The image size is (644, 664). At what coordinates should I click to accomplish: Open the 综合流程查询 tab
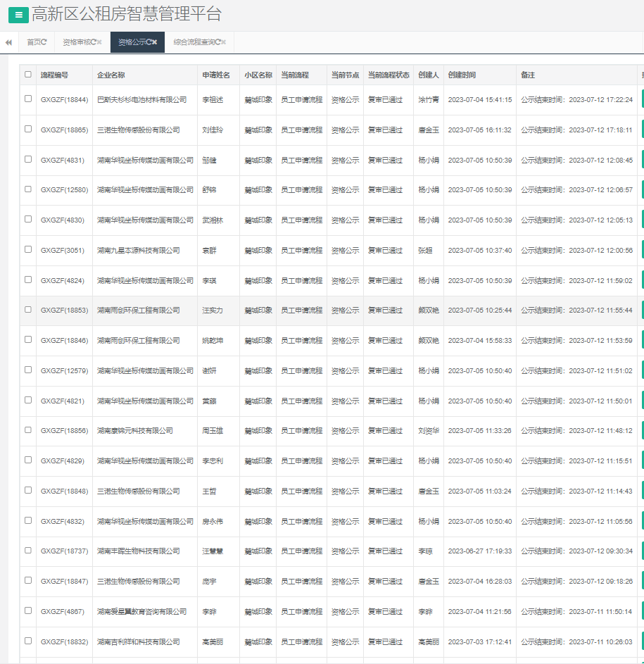tap(194, 42)
